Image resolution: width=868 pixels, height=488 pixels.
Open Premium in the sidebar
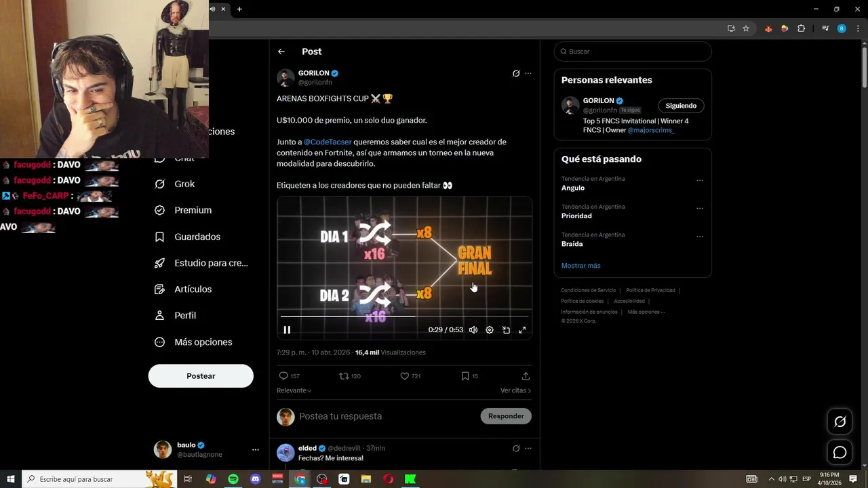183,210
